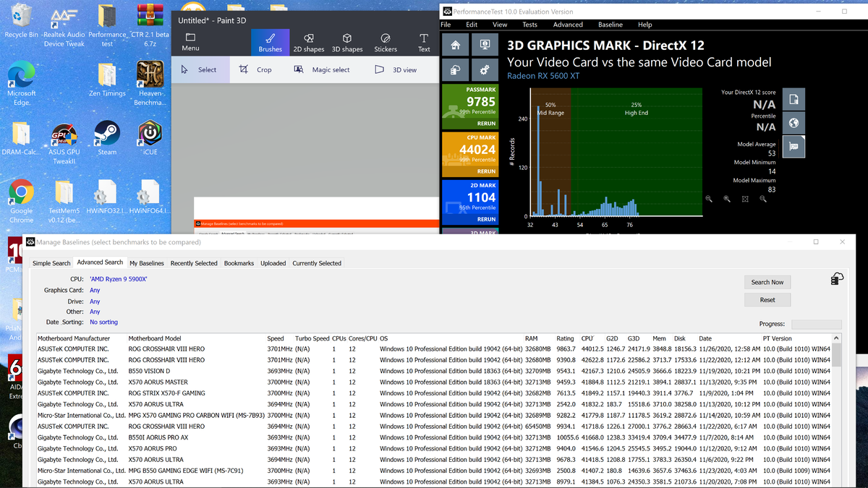This screenshot has height=488, width=868.
Task: Click the export results document icon beside DirectX 12 score
Action: (793, 99)
